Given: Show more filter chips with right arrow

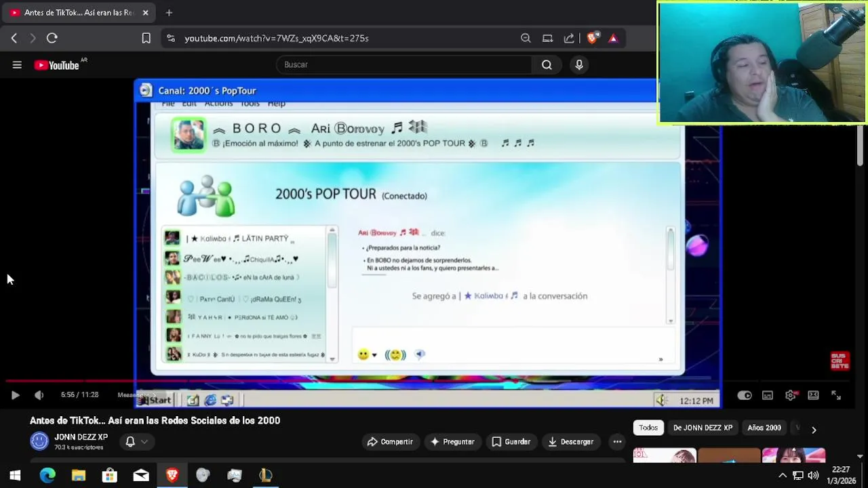Looking at the screenshot, I should pos(814,429).
